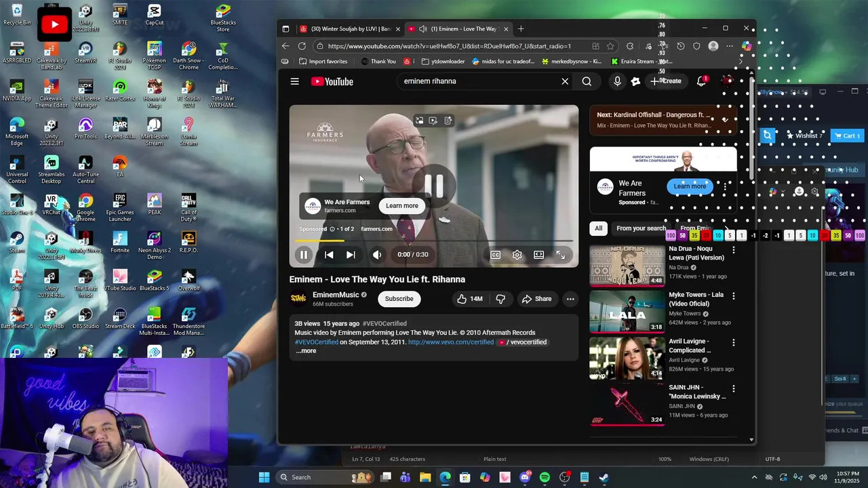Image resolution: width=868 pixels, height=488 pixels.
Task: Open browser profile avatar
Action: point(713,46)
